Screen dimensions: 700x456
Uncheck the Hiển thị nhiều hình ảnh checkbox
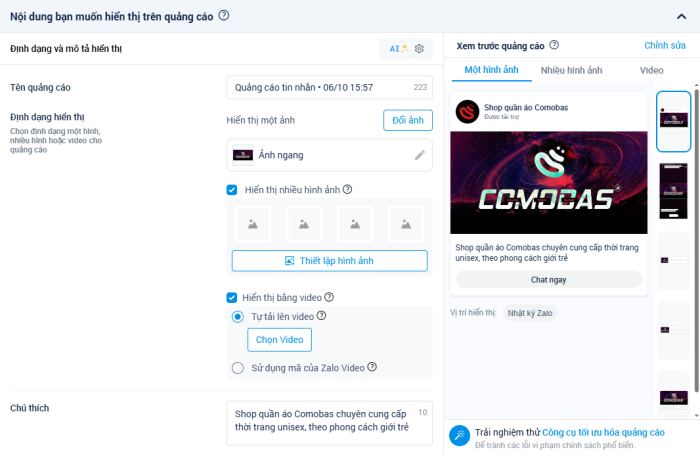coord(232,190)
